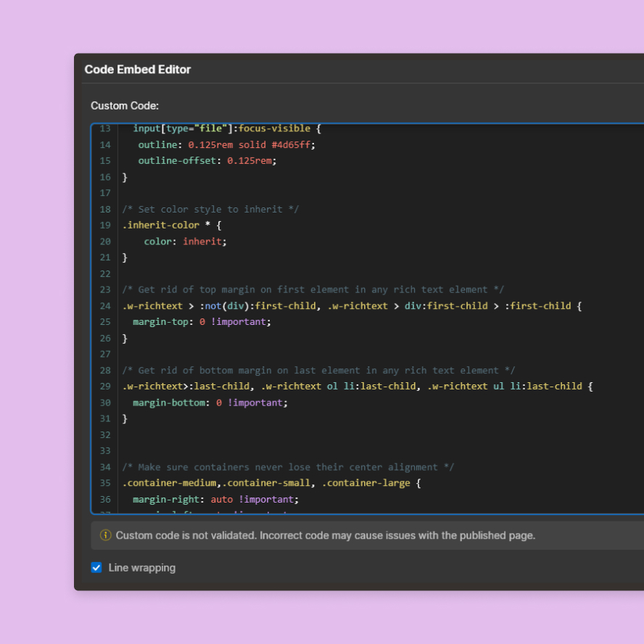Place cursor on empty line 33
Image resolution: width=644 pixels, height=644 pixels.
click(x=218, y=451)
